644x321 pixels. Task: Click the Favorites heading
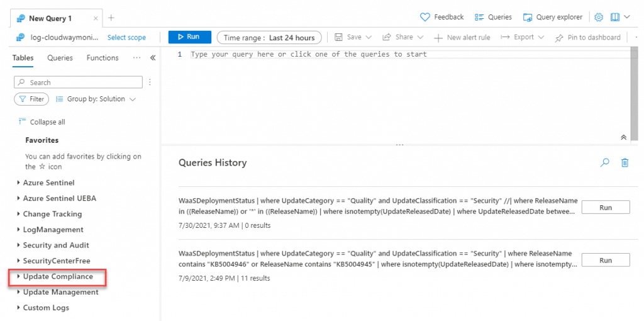tap(42, 140)
